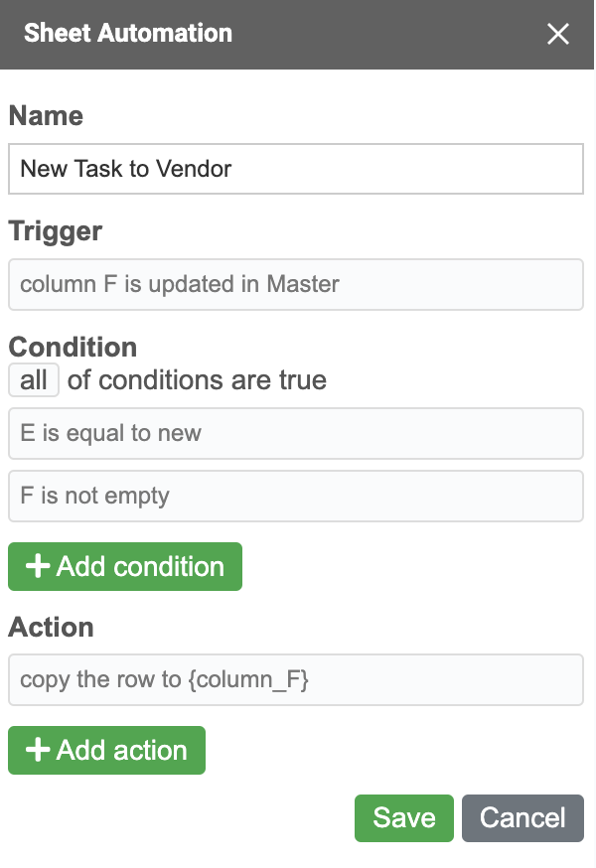Click the plus icon on Add condition

click(x=38, y=567)
